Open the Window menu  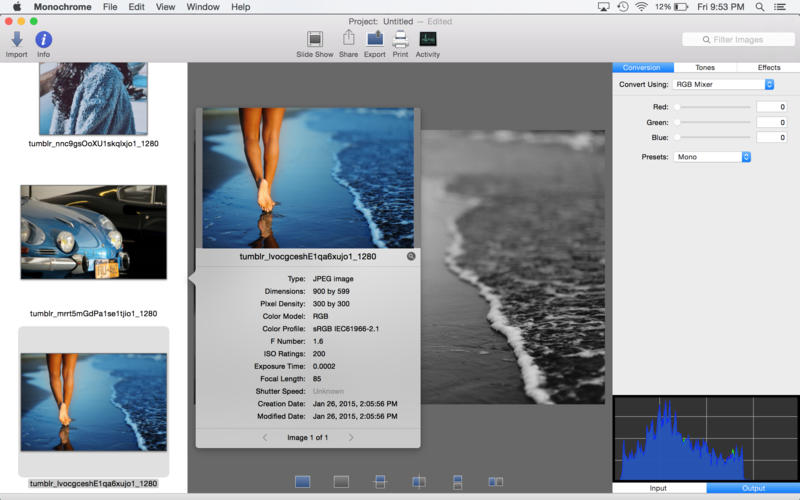click(x=203, y=7)
